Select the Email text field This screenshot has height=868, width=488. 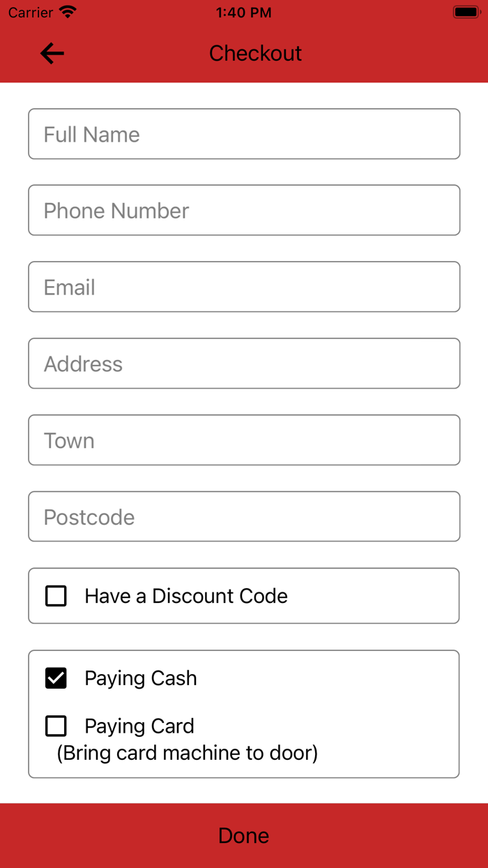244,287
